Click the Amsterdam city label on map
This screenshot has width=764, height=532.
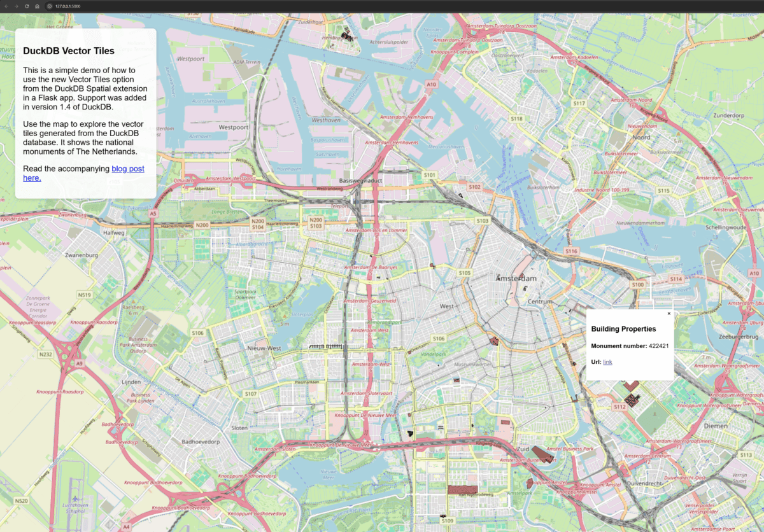pos(516,279)
